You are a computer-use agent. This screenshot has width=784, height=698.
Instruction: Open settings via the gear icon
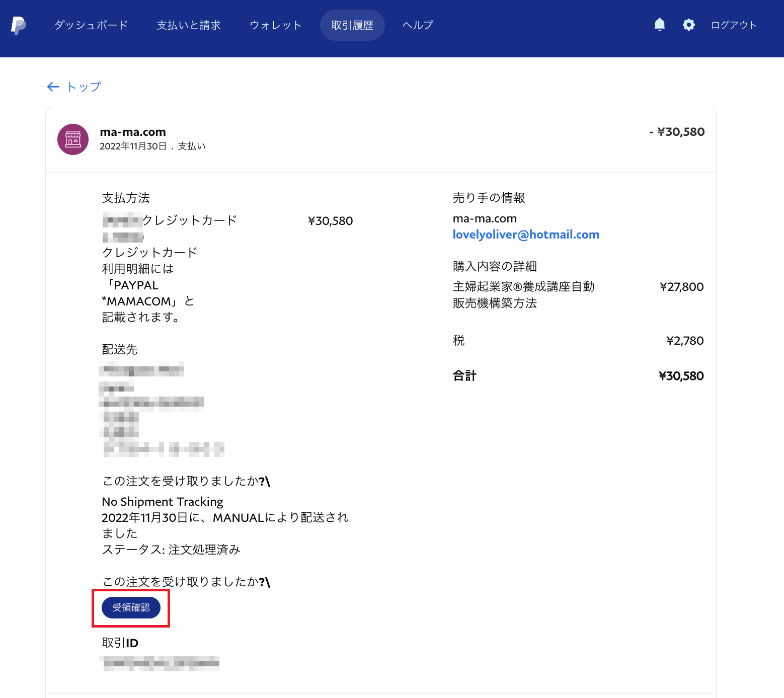(x=688, y=25)
